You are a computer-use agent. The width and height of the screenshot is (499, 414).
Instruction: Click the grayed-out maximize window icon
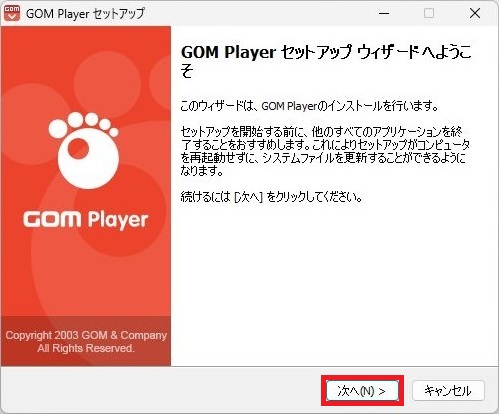429,13
